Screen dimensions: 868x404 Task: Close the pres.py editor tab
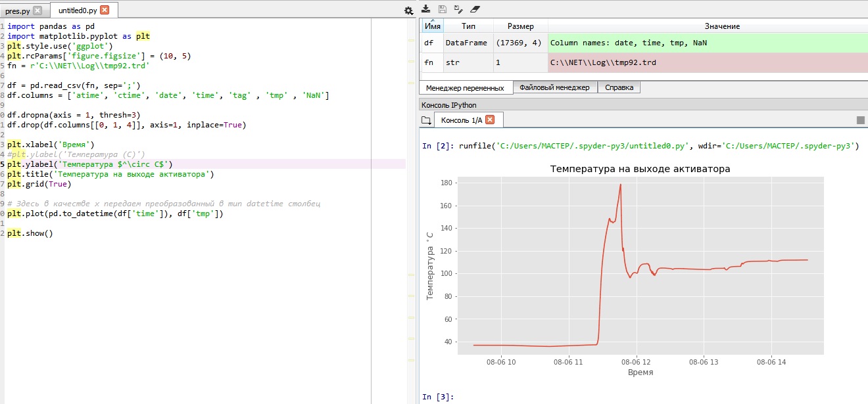37,11
